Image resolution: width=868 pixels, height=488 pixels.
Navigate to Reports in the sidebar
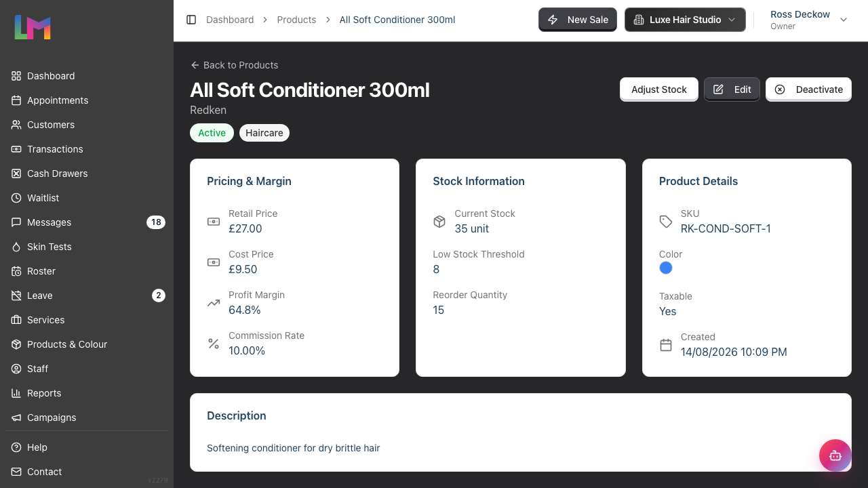87,393
